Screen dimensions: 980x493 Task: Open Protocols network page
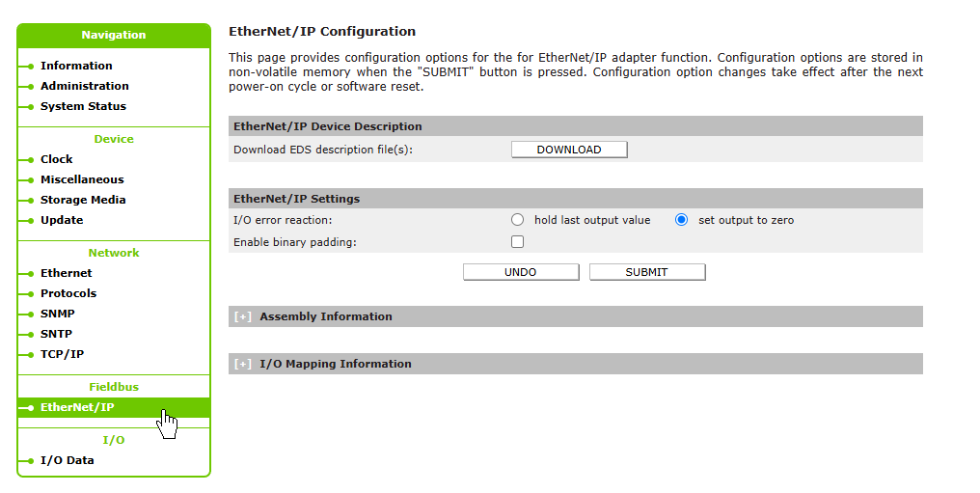point(68,293)
